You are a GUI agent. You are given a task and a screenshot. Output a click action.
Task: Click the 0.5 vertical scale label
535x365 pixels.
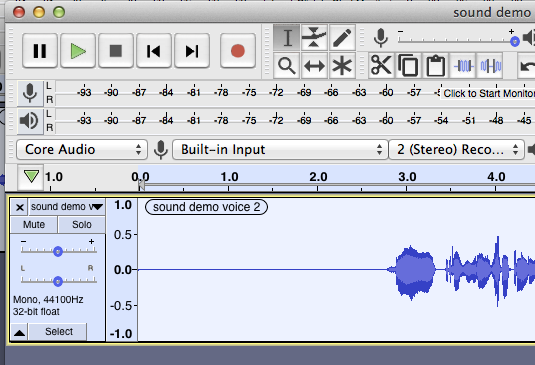click(123, 235)
